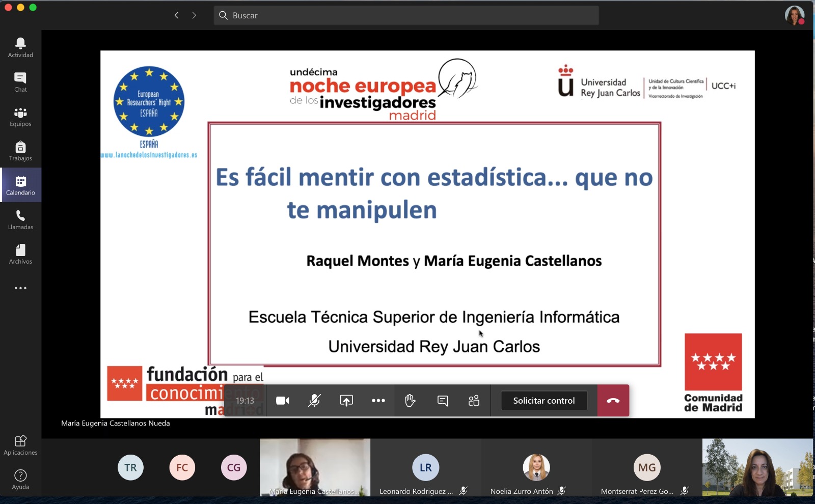Show the meeting conversation panel

tap(443, 401)
